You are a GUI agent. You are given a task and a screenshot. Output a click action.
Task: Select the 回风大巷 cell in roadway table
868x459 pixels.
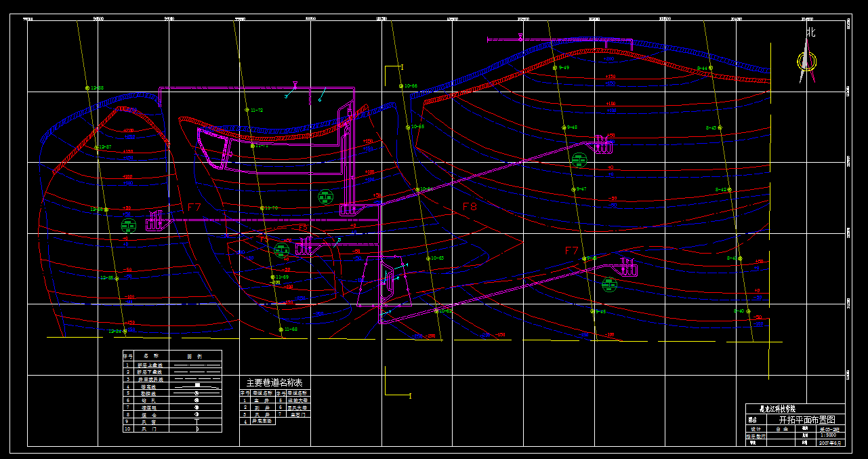pos(297,407)
